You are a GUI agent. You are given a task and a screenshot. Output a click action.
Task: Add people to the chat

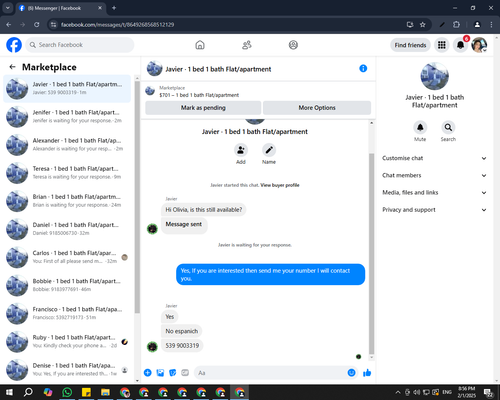pyautogui.click(x=241, y=150)
